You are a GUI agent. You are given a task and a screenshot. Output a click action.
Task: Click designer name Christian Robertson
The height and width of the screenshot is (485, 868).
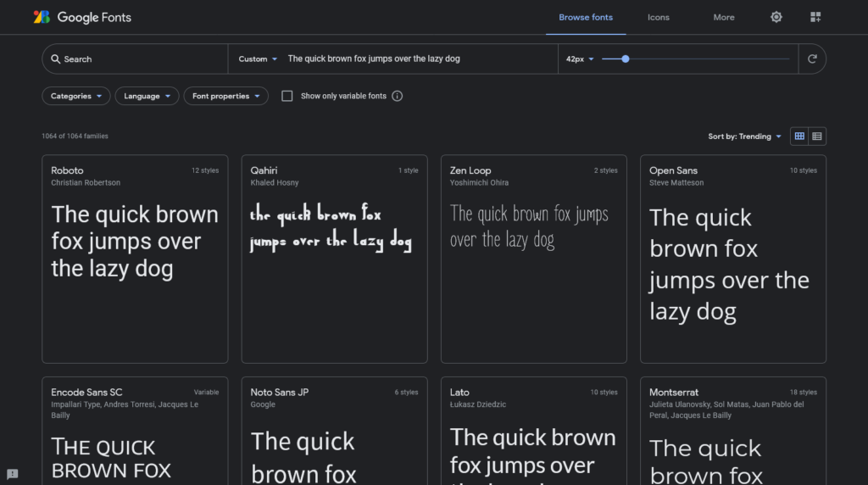pos(86,182)
